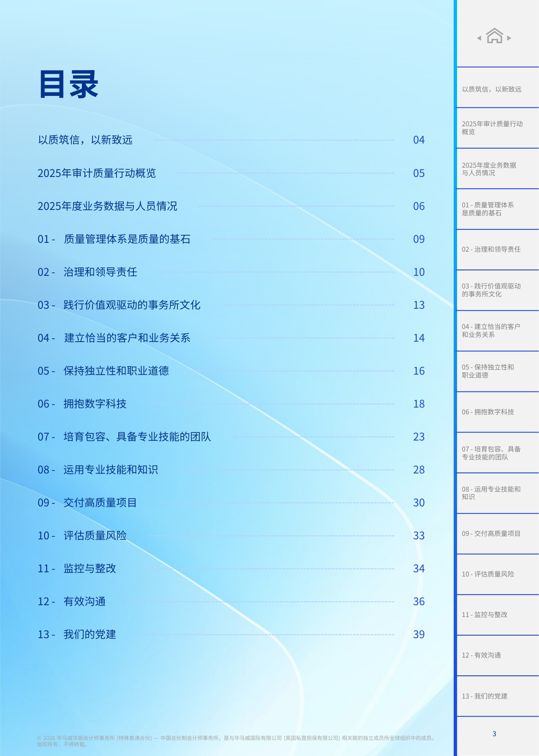The image size is (539, 756).
Task: Click contents entry 以质筑信，以新致远
Action: coord(85,140)
